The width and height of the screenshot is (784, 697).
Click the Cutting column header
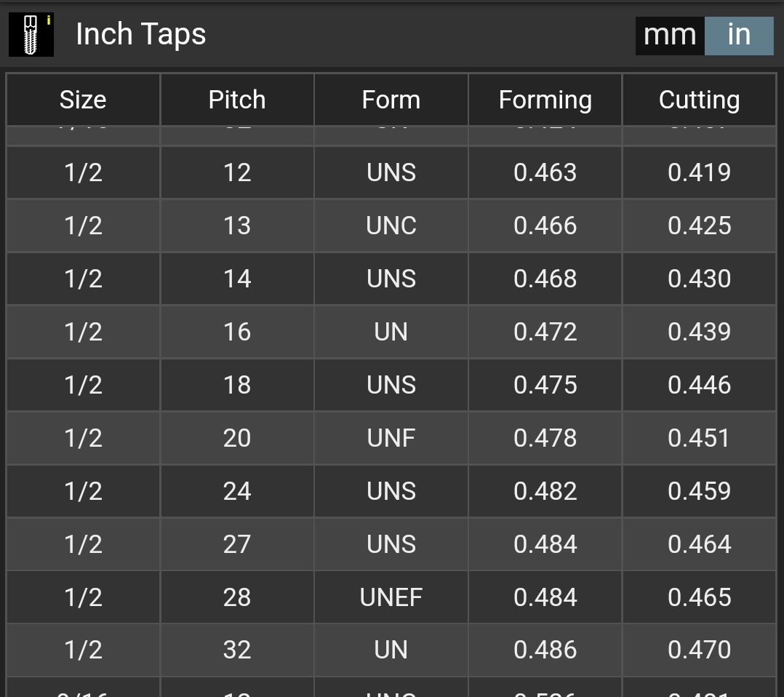pos(699,99)
